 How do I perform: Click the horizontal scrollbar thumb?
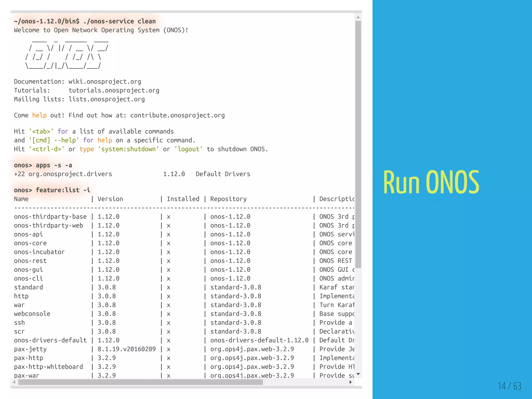(x=141, y=382)
